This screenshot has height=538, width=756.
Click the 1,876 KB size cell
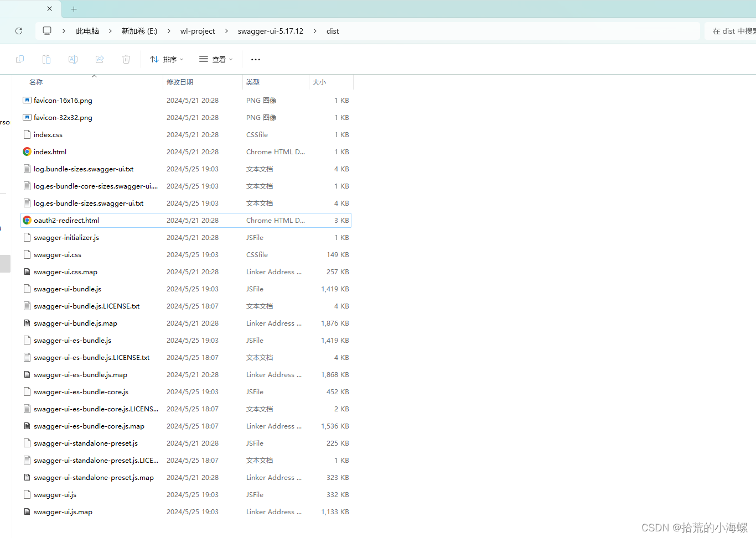click(x=335, y=323)
